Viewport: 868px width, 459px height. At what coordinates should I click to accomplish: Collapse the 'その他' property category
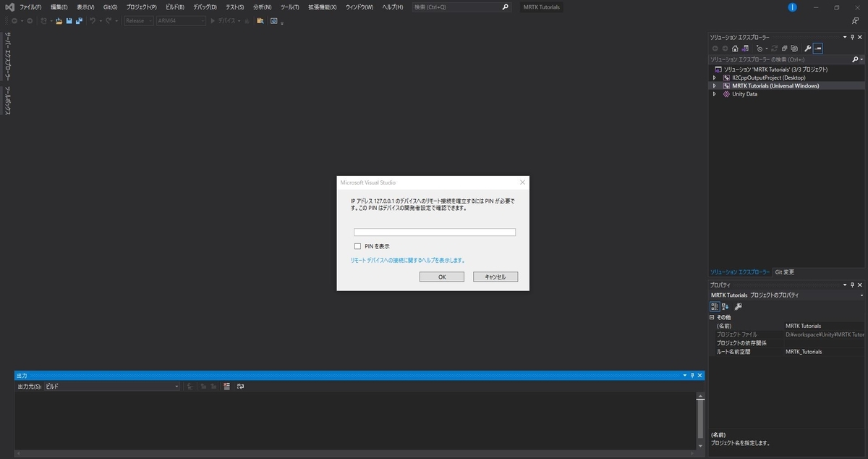(x=712, y=317)
